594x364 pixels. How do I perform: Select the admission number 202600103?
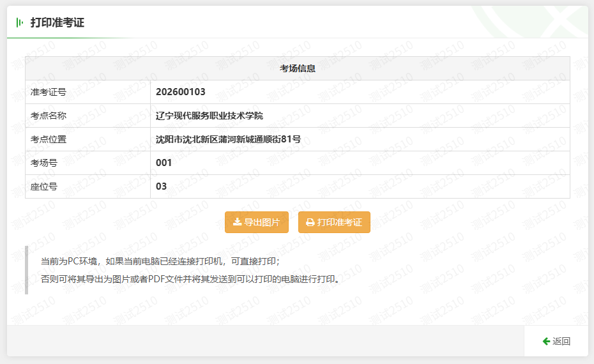pos(181,92)
